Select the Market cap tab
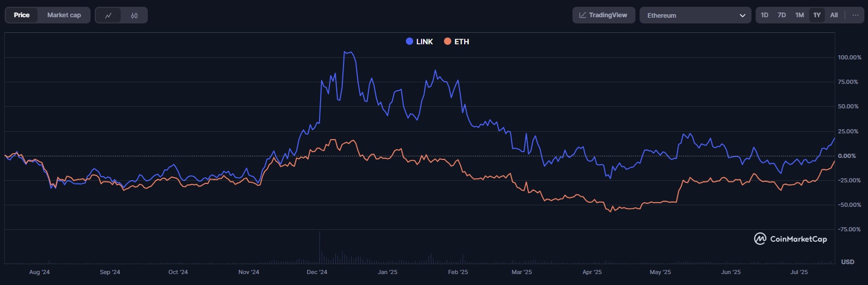 [x=64, y=15]
